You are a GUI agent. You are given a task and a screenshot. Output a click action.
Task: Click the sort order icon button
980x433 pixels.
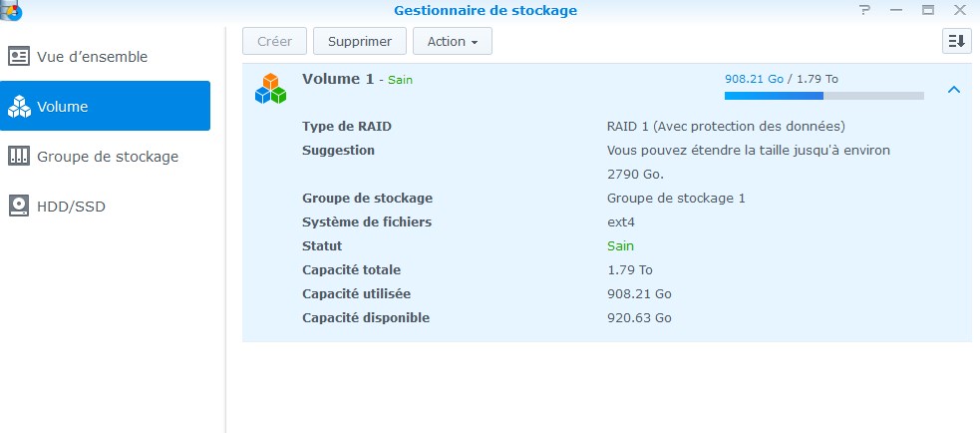(957, 41)
